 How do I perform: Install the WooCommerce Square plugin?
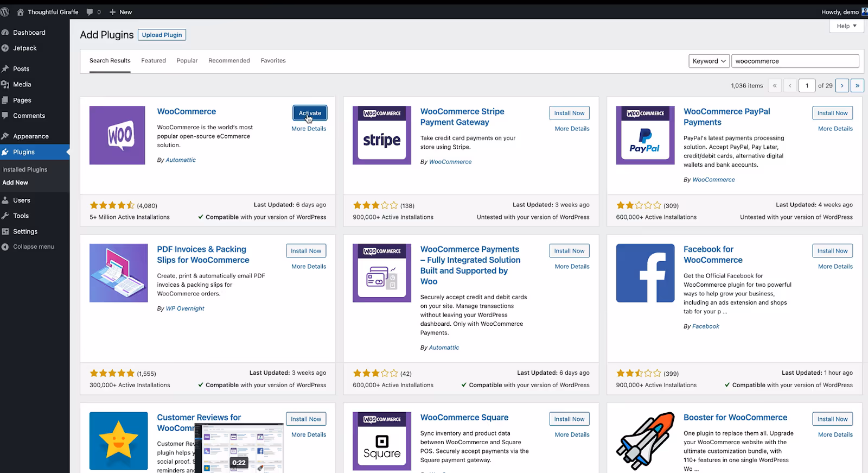pos(569,419)
